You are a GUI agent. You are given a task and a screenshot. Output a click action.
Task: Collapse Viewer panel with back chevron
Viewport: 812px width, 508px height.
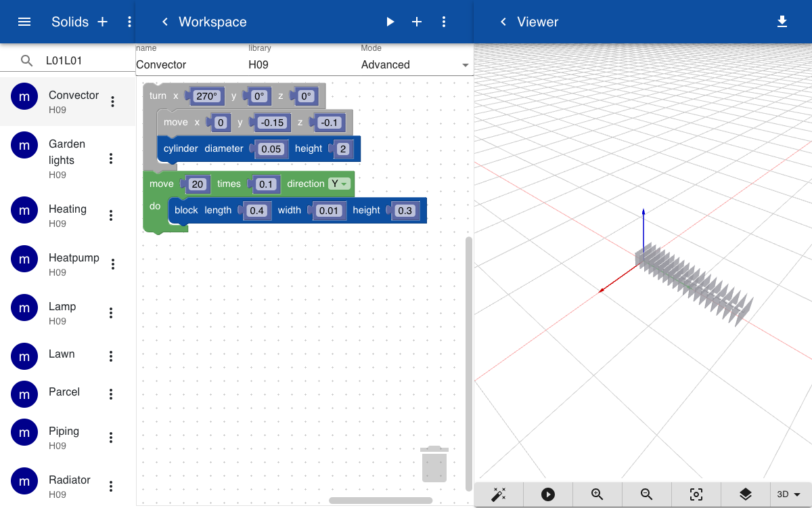click(x=503, y=22)
